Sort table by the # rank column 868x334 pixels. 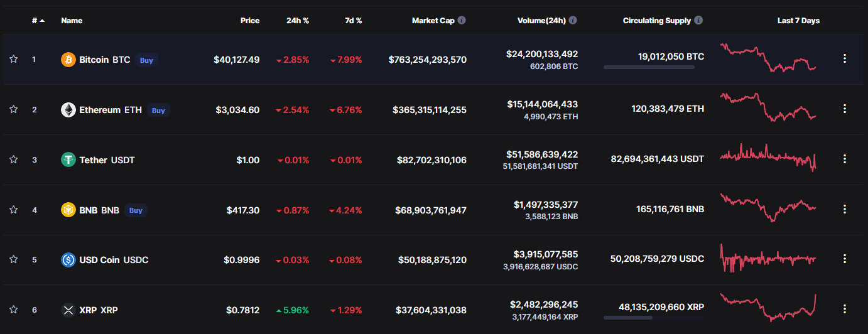tap(38, 21)
